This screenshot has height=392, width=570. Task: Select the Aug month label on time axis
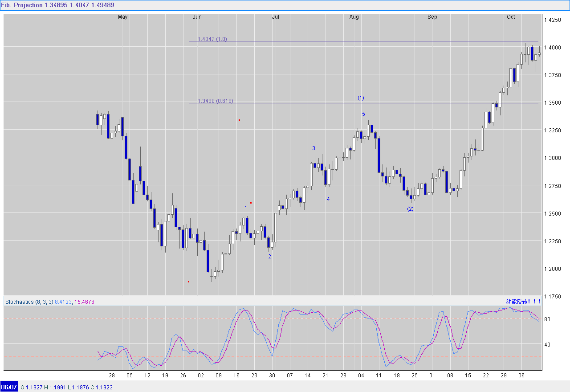(x=354, y=17)
